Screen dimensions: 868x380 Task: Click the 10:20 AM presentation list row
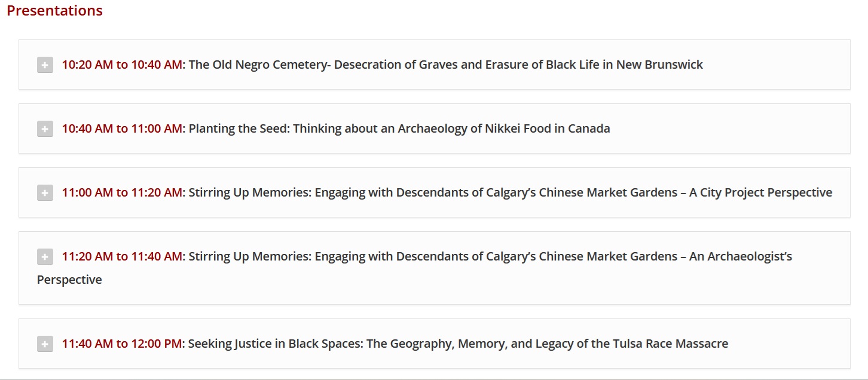(x=434, y=65)
